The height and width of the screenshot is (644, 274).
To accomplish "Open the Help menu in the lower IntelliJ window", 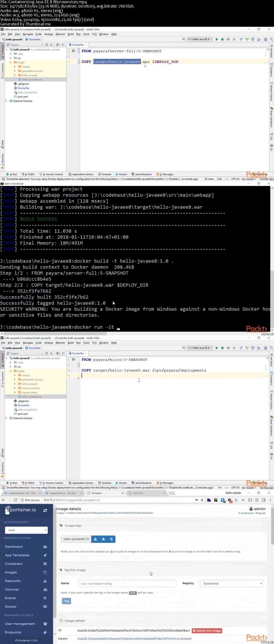I will tap(114, 343).
